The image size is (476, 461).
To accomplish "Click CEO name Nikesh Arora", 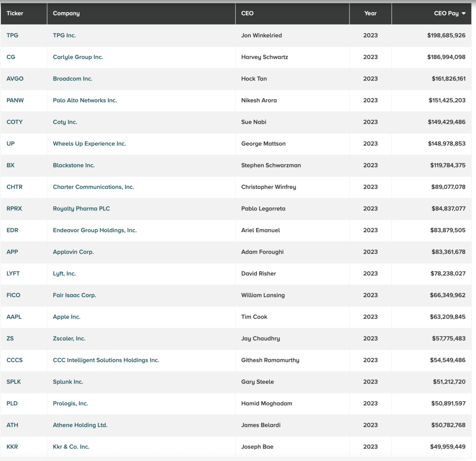I will tap(259, 100).
